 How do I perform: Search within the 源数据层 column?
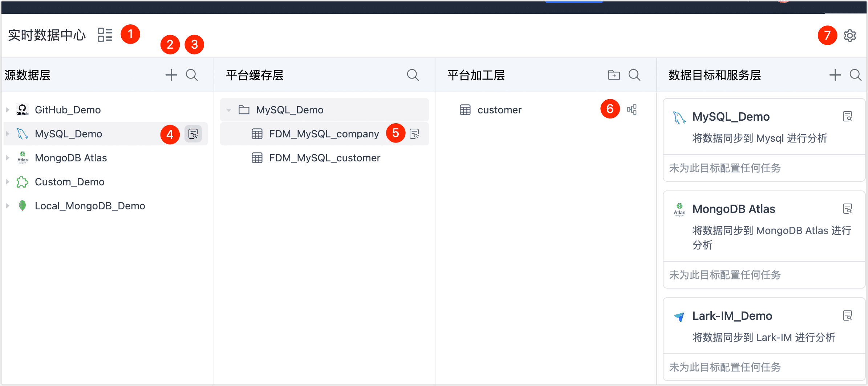coord(192,75)
